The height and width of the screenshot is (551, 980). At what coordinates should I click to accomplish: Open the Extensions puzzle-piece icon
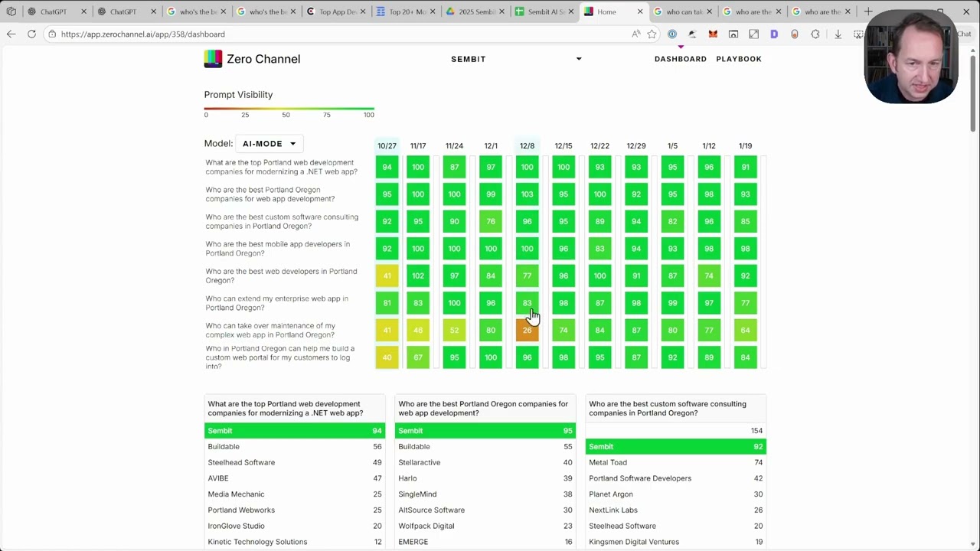(815, 34)
